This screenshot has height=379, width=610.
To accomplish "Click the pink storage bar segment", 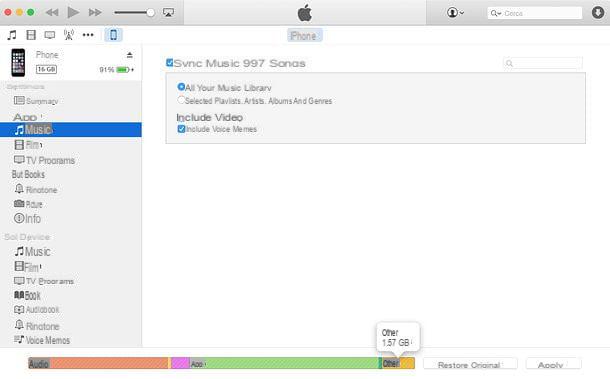I will point(180,363).
